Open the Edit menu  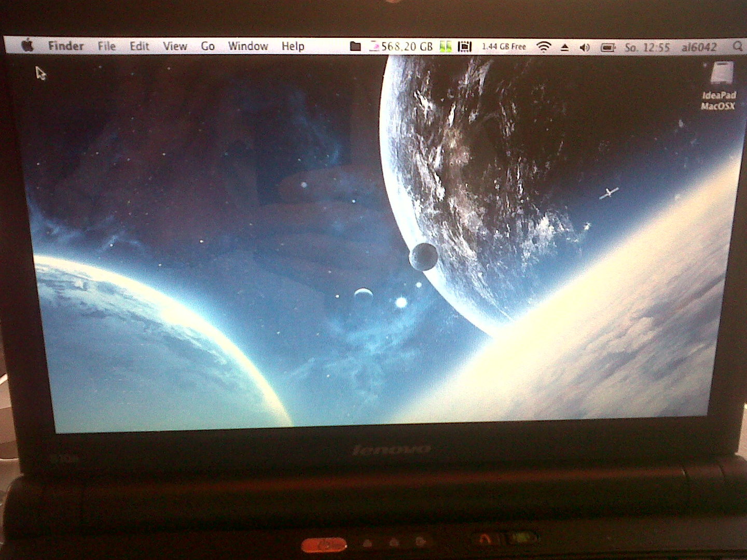click(x=139, y=46)
